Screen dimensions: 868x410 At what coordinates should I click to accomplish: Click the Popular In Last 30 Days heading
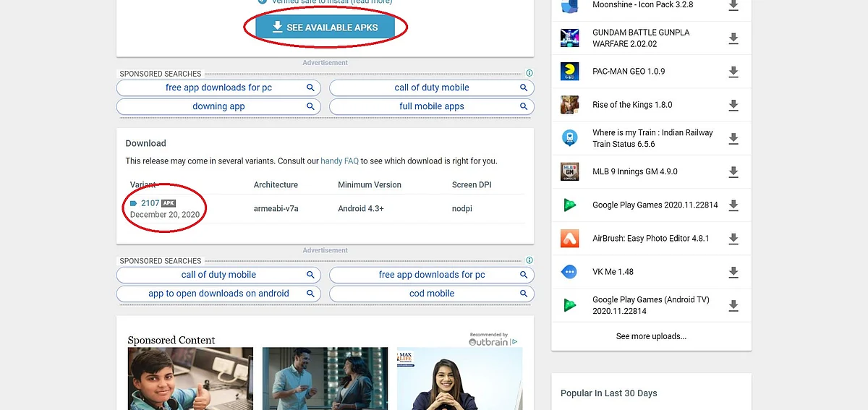click(609, 393)
